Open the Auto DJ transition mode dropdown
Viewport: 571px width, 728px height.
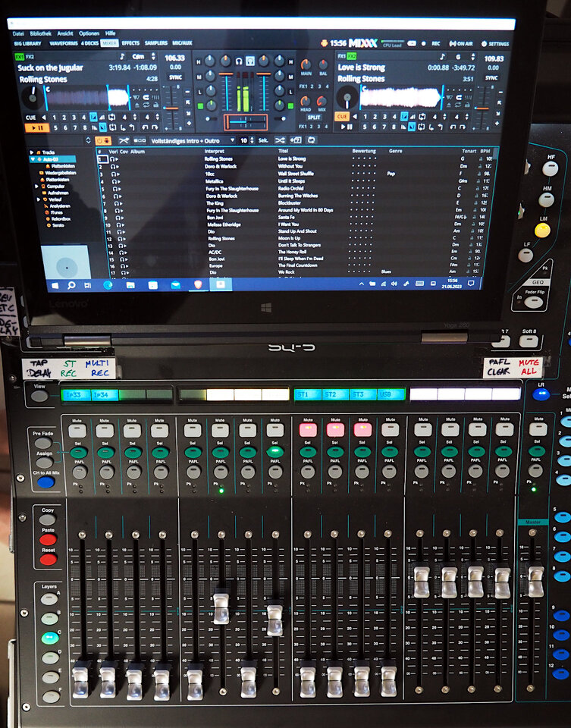[192, 140]
